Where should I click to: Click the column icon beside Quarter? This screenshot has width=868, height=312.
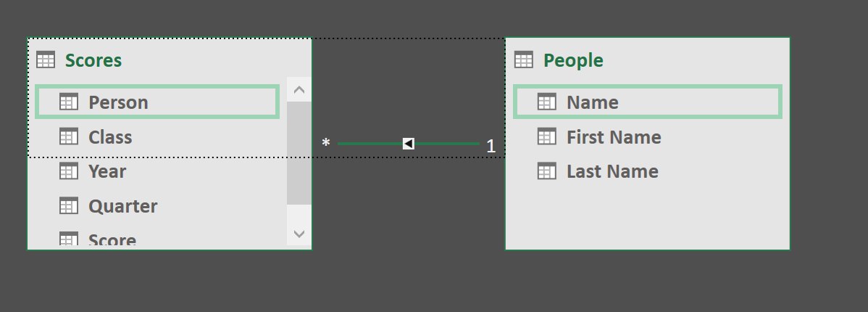(69, 205)
